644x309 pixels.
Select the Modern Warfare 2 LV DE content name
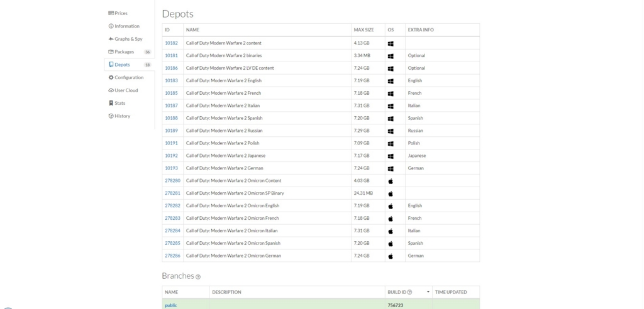(230, 68)
